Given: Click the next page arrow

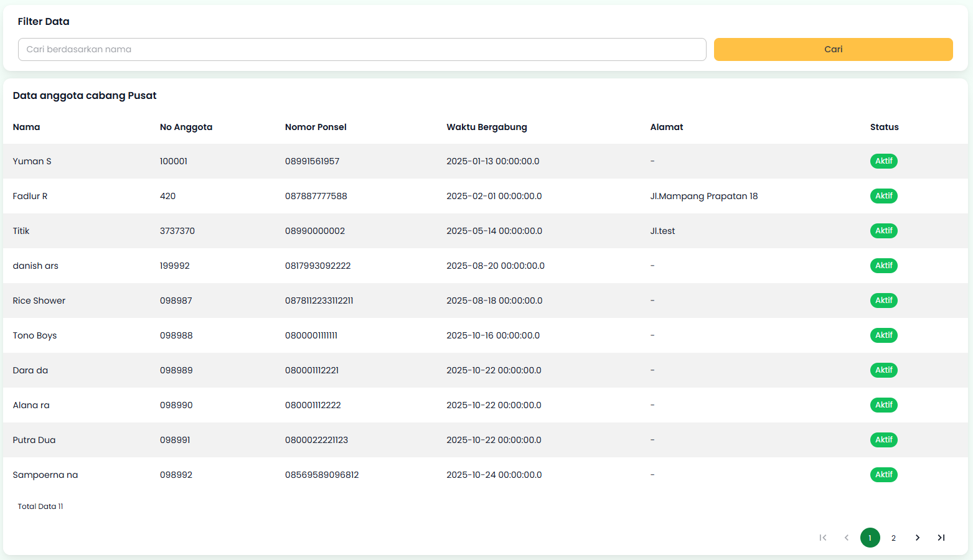Looking at the screenshot, I should [917, 538].
